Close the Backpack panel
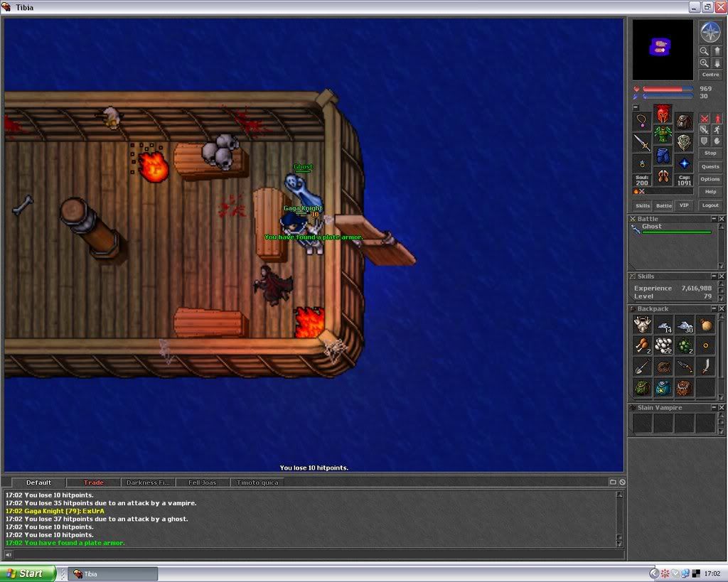Screen dimensions: 728x582 (721, 308)
